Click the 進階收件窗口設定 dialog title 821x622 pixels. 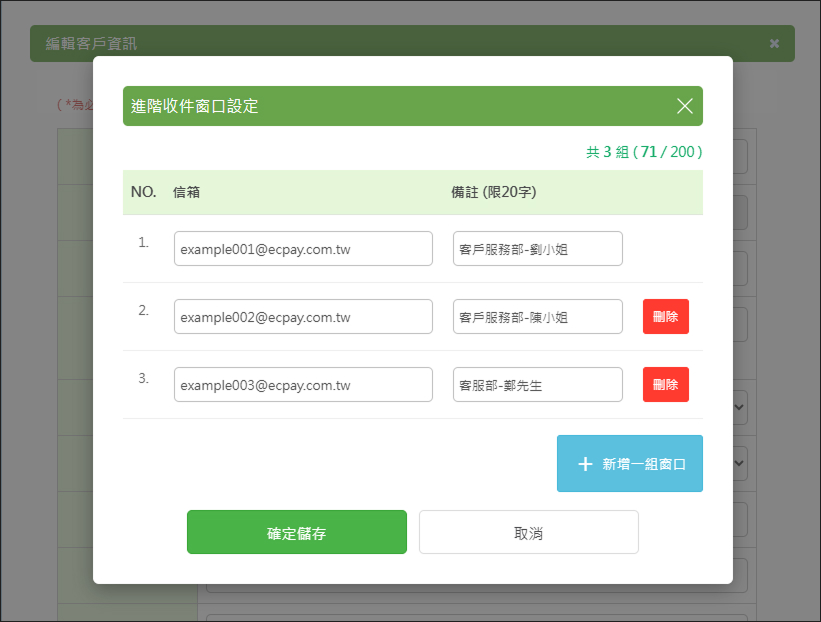(x=194, y=106)
